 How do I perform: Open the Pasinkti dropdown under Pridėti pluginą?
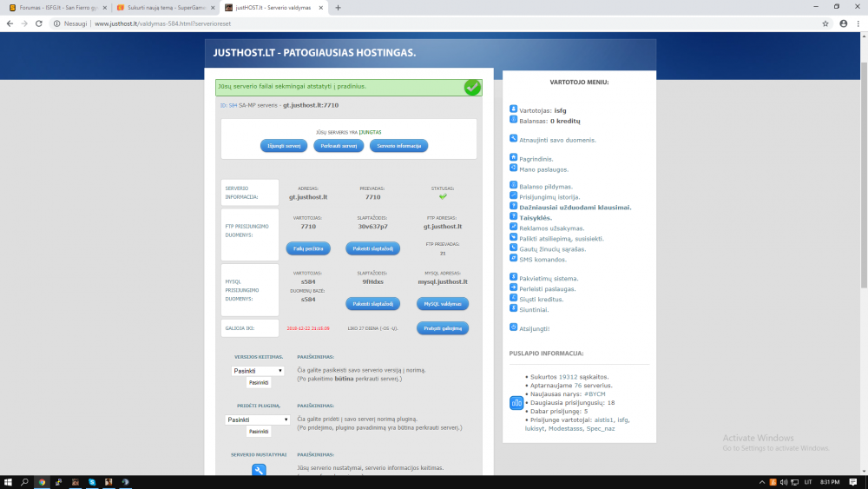coord(258,420)
